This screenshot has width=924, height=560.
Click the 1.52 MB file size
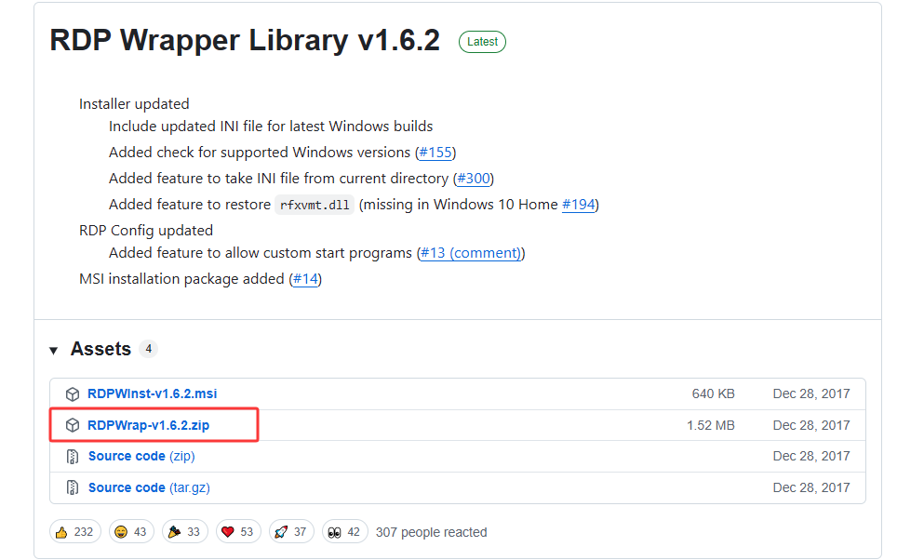click(711, 425)
